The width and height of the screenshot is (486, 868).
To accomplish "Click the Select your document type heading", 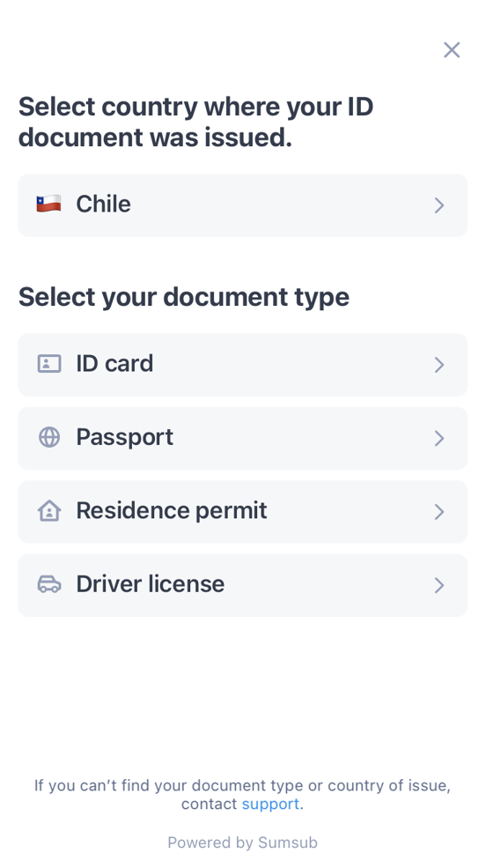I will [x=184, y=297].
